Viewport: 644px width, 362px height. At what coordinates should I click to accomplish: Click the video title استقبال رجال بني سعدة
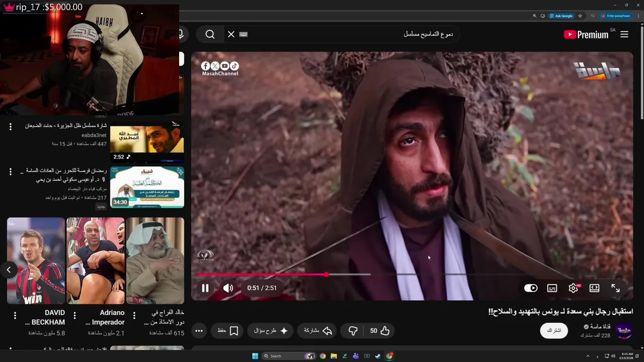click(560, 312)
